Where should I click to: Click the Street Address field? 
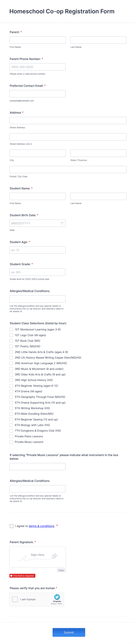point(68,120)
